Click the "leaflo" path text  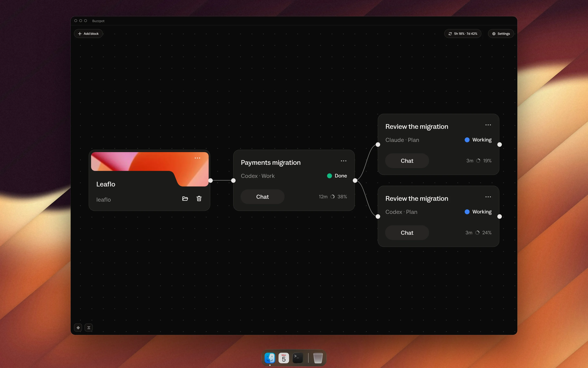104,200
